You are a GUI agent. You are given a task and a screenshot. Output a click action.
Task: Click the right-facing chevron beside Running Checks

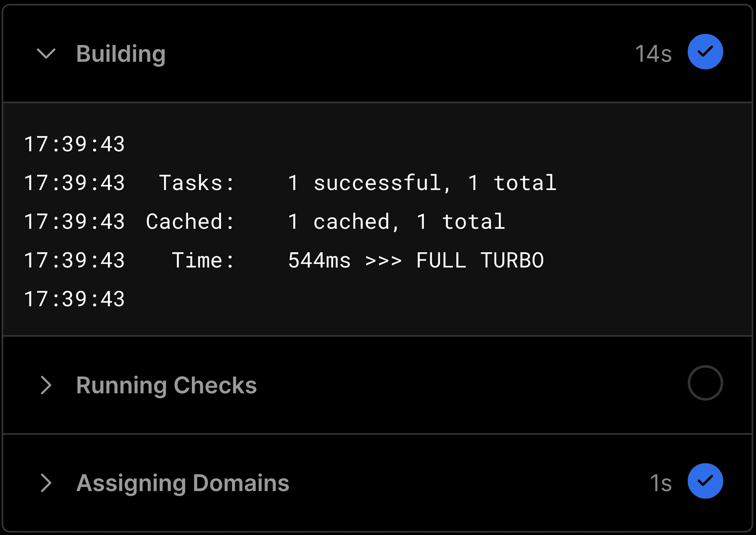[46, 385]
